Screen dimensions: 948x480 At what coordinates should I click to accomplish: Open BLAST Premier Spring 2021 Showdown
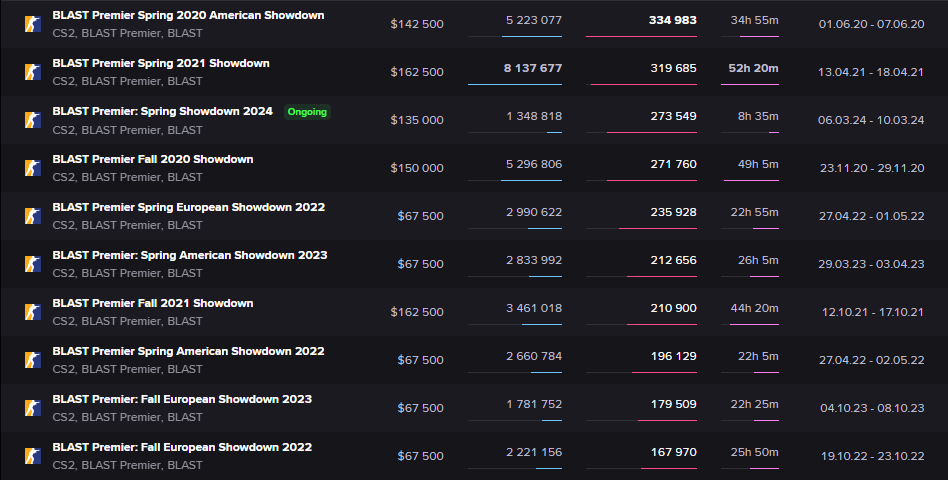tap(161, 63)
